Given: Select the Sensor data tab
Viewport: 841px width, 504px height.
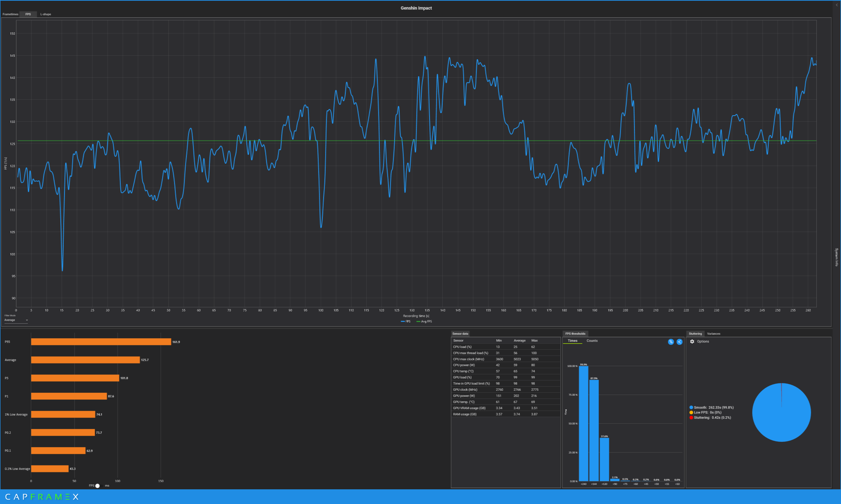Looking at the screenshot, I should (x=460, y=333).
